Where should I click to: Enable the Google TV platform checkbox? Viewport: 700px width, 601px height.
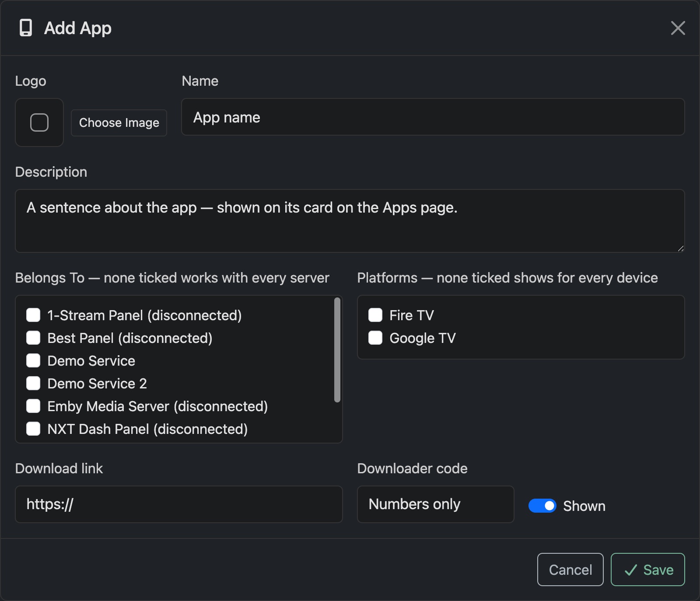coord(375,338)
